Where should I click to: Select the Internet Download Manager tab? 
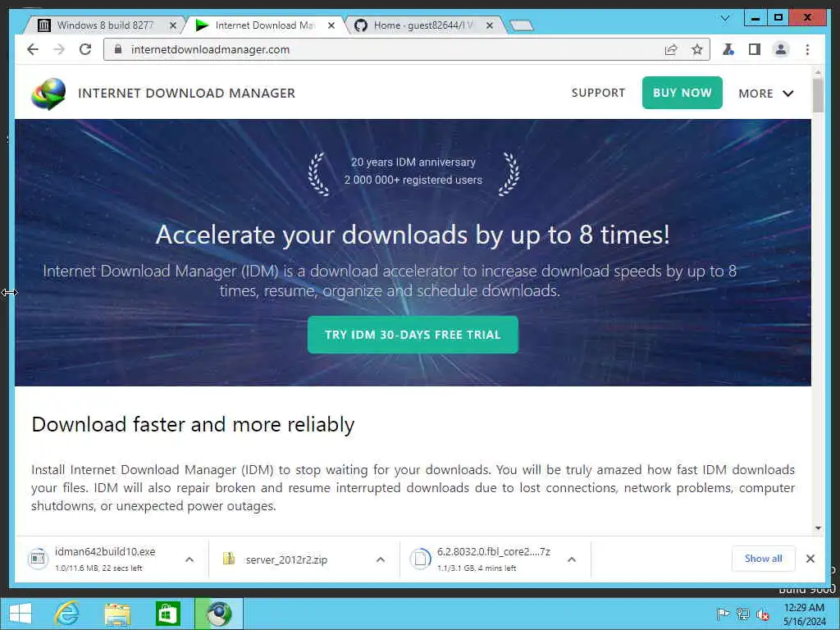pyautogui.click(x=265, y=25)
